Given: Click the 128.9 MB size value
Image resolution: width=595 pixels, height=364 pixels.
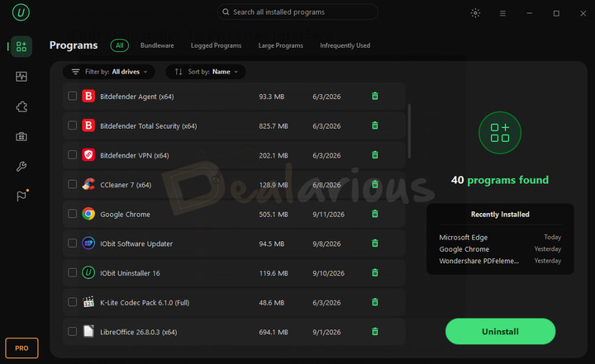Looking at the screenshot, I should 274,185.
